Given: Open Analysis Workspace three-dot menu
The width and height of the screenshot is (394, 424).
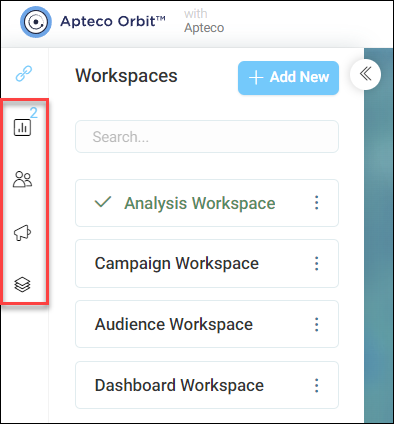Looking at the screenshot, I should 317,203.
